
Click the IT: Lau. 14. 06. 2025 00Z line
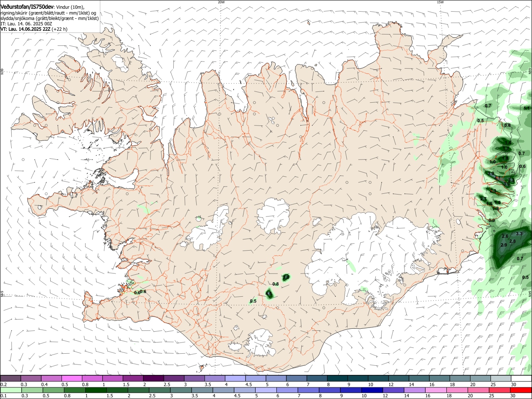click(26, 24)
